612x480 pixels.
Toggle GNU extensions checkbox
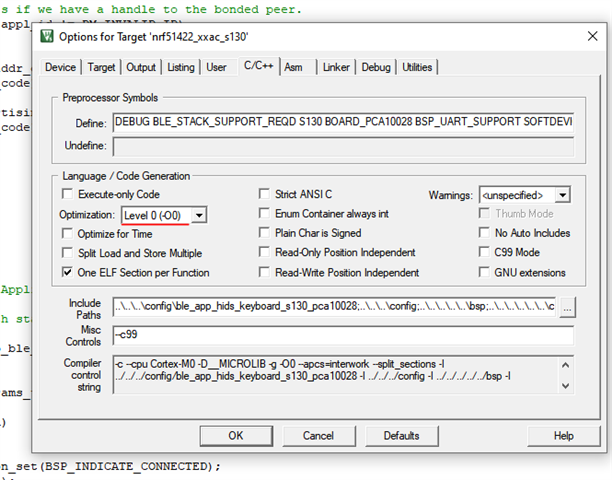pyautogui.click(x=485, y=272)
